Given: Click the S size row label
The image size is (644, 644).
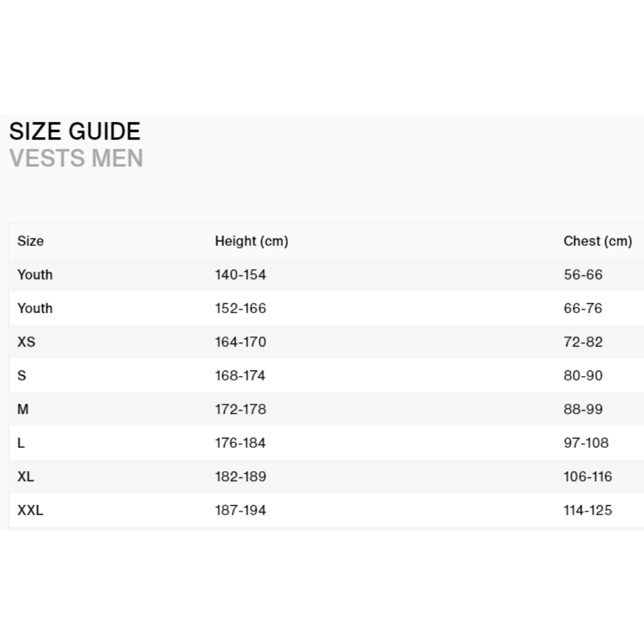Looking at the screenshot, I should coord(22,375).
